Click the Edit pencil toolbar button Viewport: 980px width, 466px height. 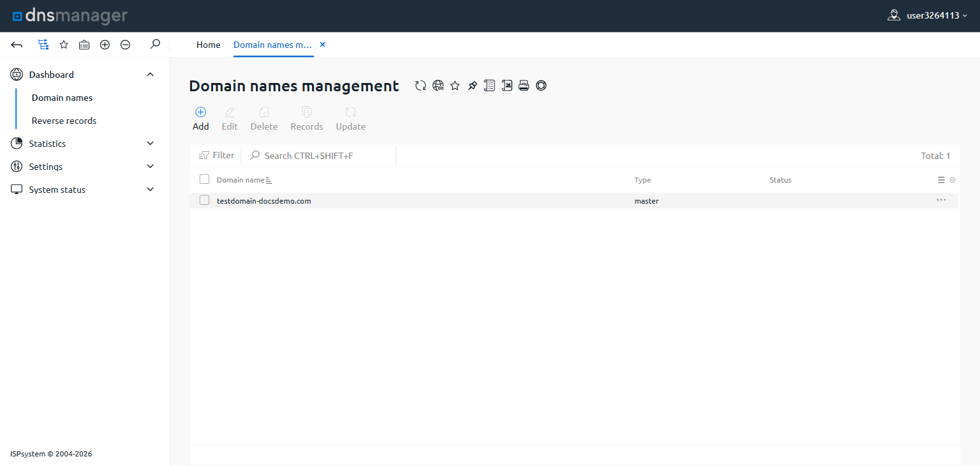[230, 119]
